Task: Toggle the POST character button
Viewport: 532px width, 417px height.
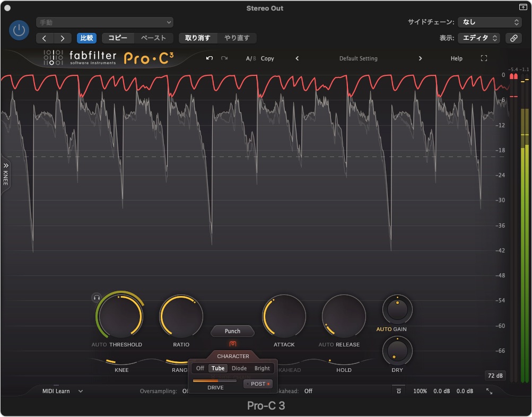Action: [258, 384]
